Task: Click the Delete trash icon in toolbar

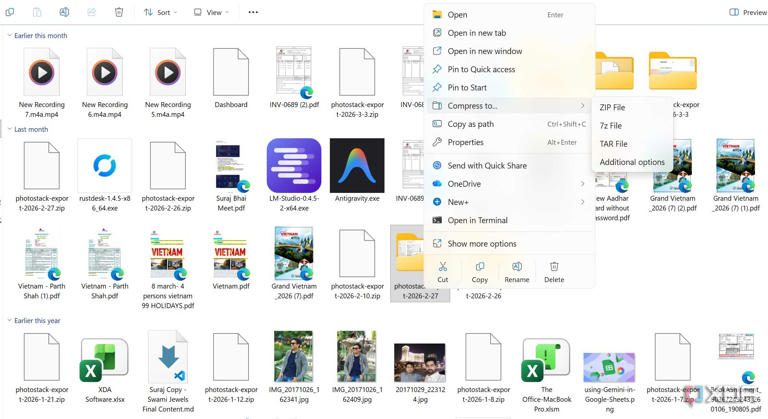Action: [119, 12]
